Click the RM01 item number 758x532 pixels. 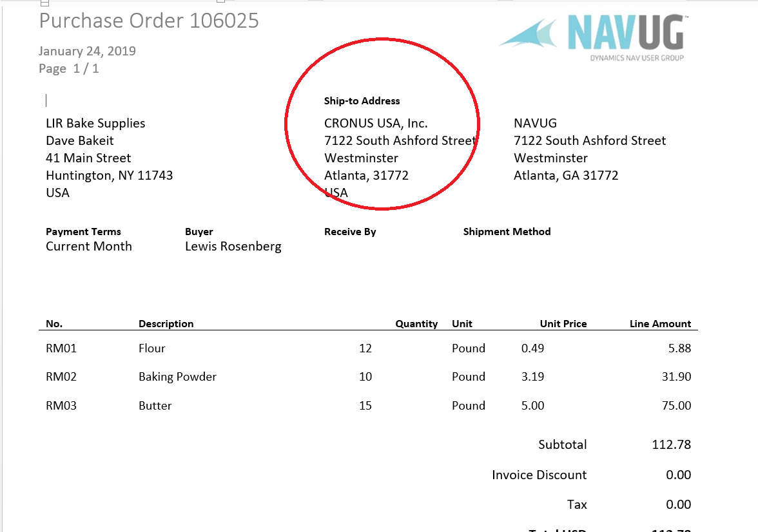click(x=61, y=348)
